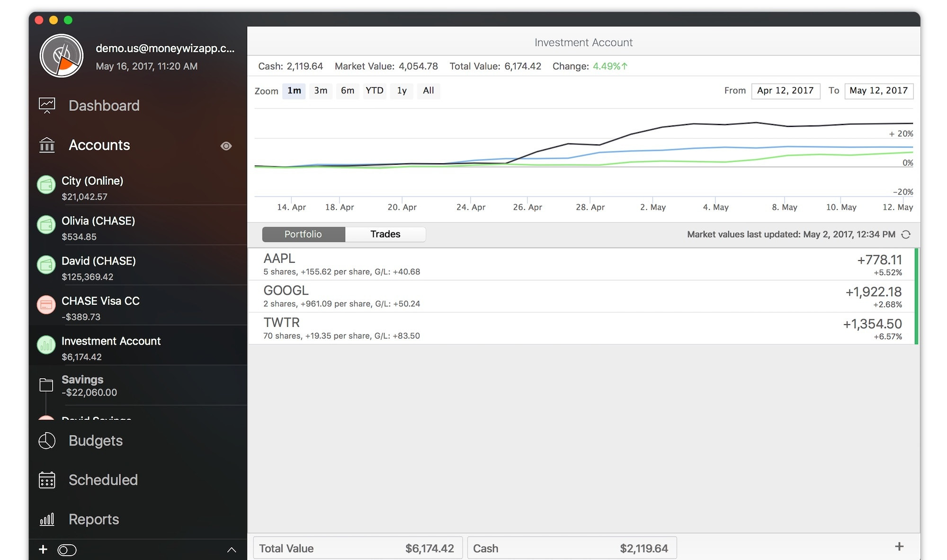This screenshot has width=947, height=560.
Task: Click the 3m zoom button
Action: [320, 90]
